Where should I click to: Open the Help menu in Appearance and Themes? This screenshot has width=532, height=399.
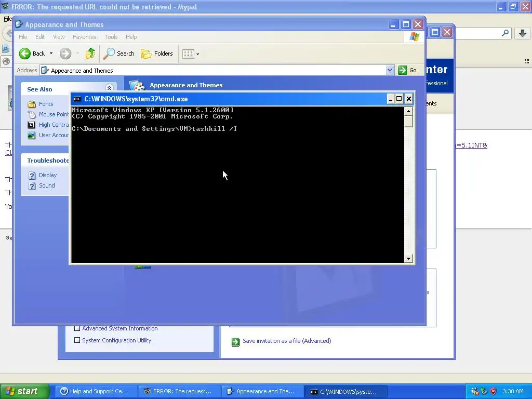[131, 37]
